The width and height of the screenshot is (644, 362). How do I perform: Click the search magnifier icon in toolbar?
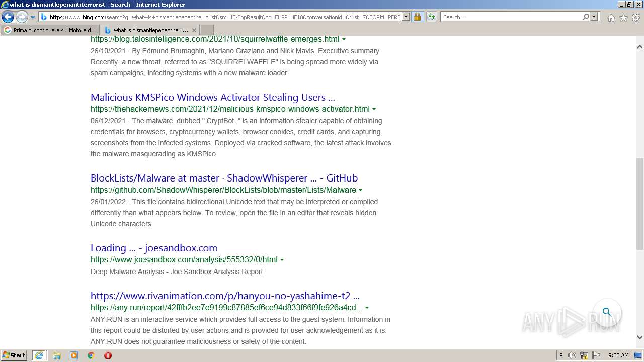[x=586, y=17]
